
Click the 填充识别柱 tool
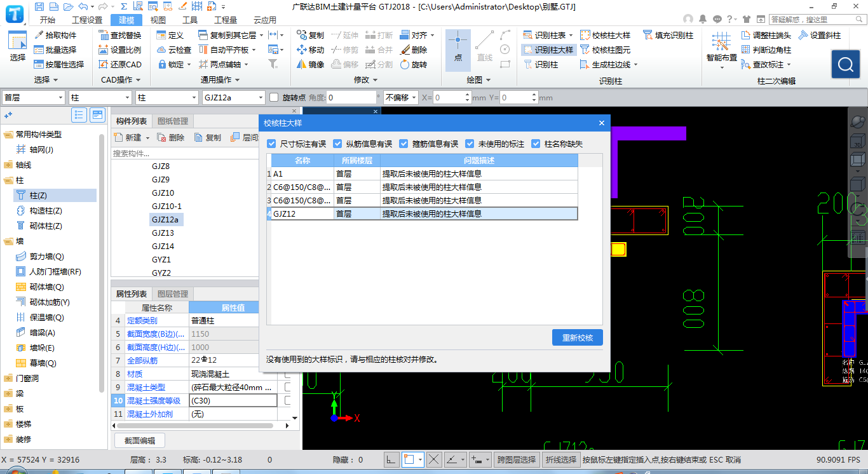[x=668, y=35]
